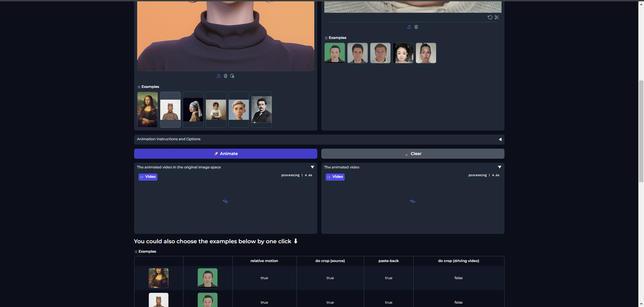The width and height of the screenshot is (644, 307).
Task: Click the source image preview of the turtleneck figure
Action: (225, 35)
